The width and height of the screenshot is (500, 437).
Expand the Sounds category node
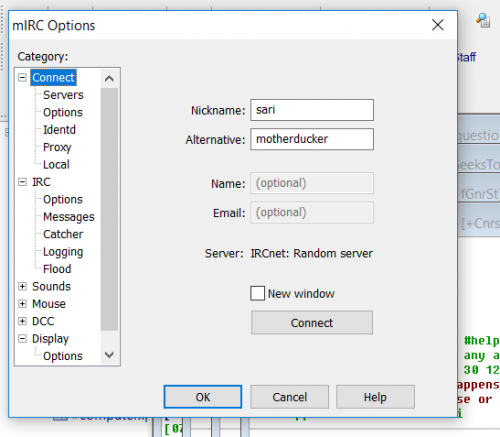tap(22, 286)
